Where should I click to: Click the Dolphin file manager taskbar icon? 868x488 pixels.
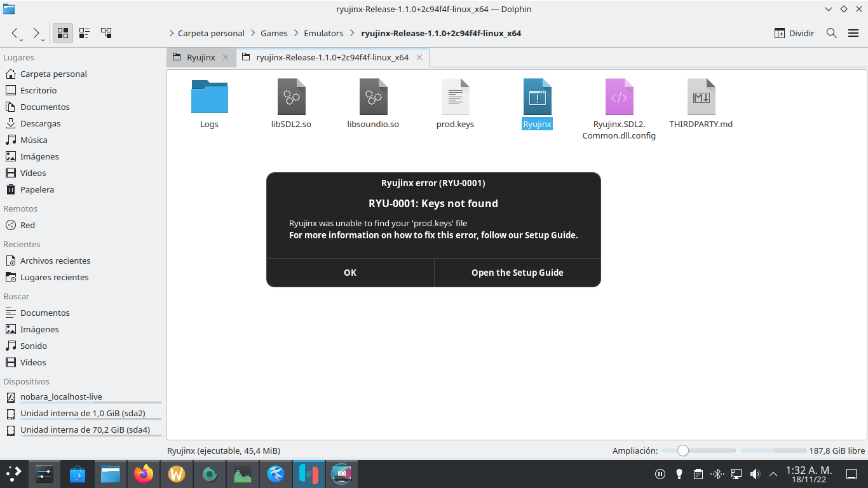[x=110, y=473]
